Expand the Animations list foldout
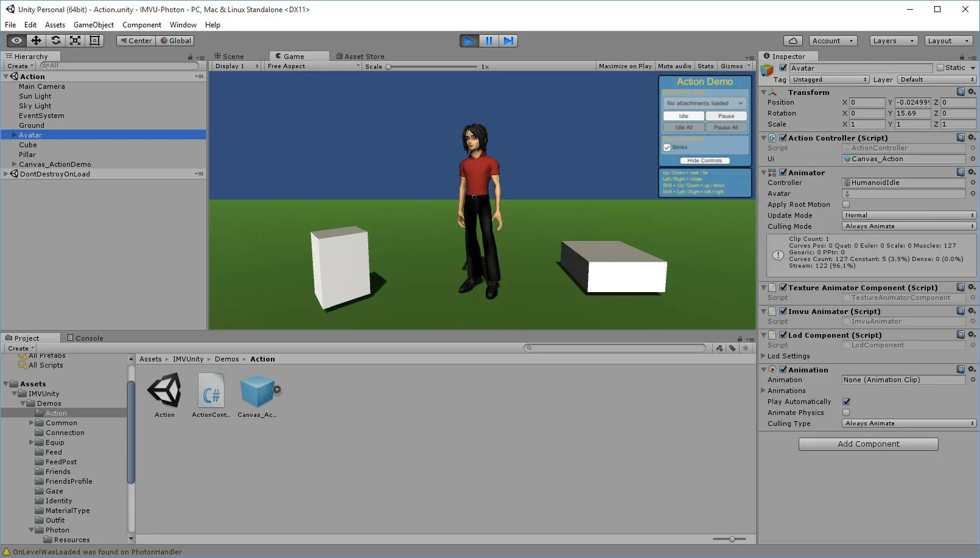The image size is (980, 558). point(763,391)
